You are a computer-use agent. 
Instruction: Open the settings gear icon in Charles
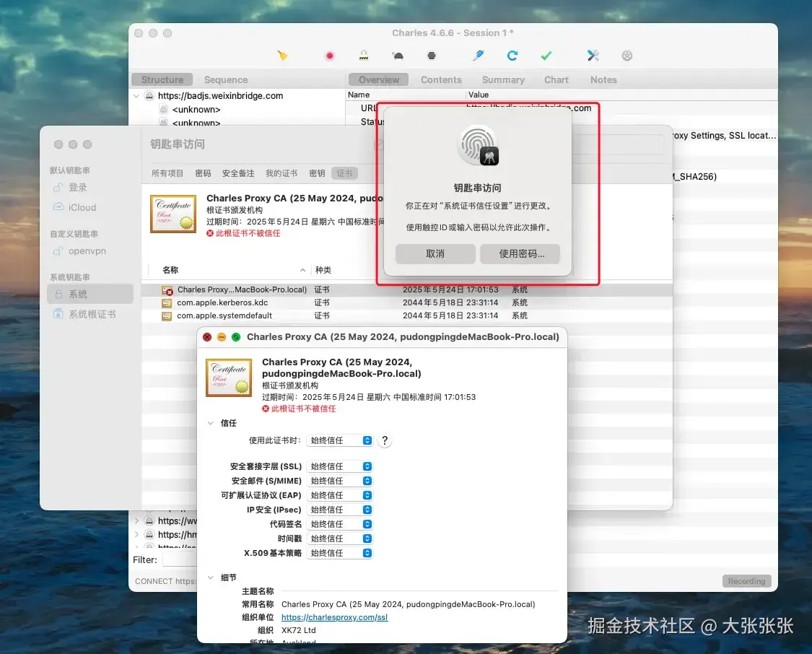(x=627, y=56)
